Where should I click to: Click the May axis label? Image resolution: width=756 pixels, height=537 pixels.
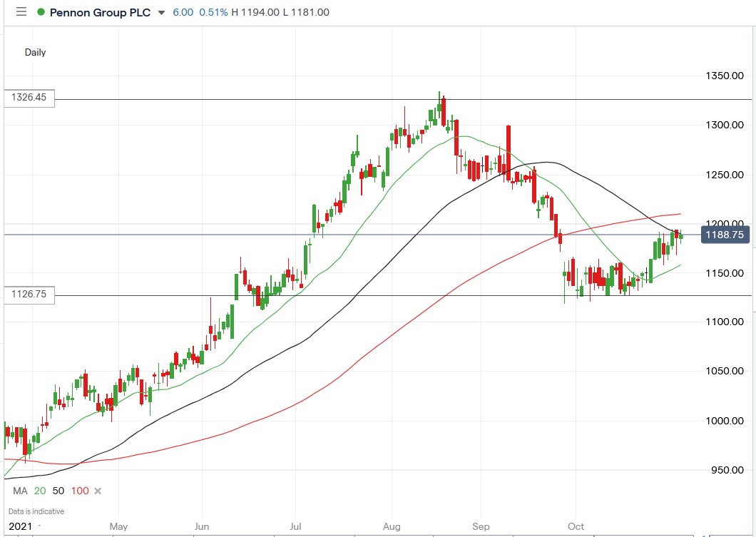(118, 526)
